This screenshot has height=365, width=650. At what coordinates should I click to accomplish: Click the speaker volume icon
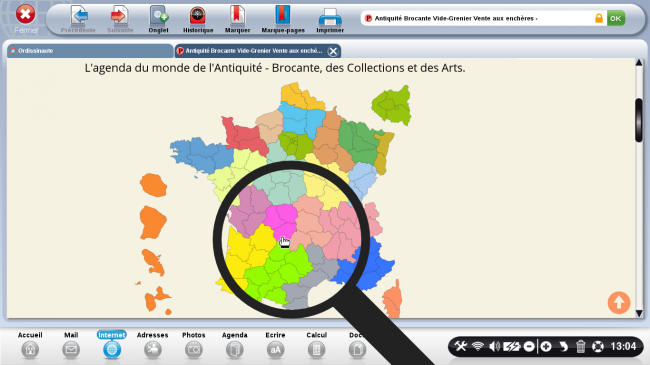(x=494, y=346)
